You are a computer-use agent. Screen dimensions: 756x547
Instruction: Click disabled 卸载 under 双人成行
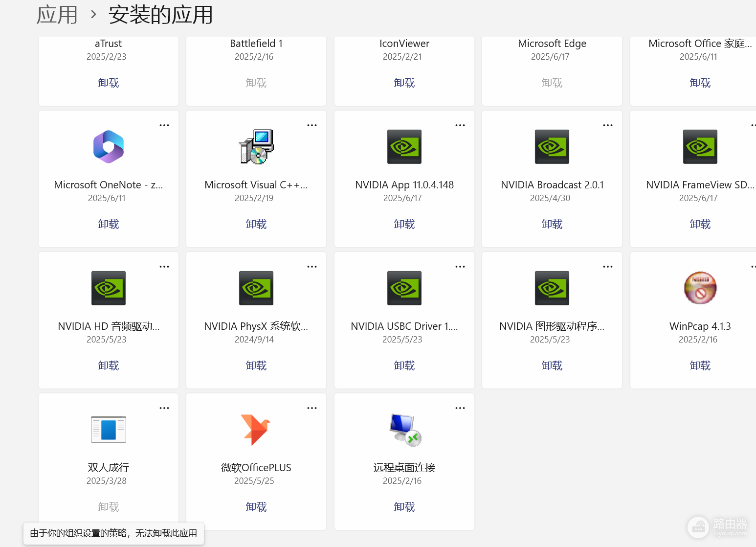point(109,507)
